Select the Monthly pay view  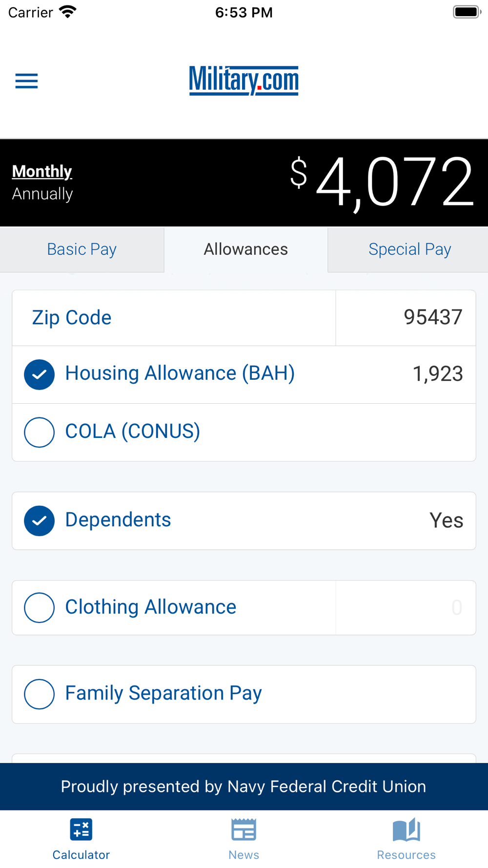click(x=42, y=171)
